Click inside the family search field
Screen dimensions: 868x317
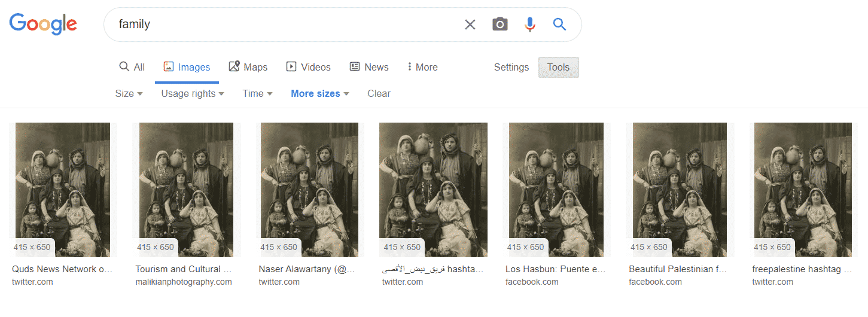click(x=287, y=25)
